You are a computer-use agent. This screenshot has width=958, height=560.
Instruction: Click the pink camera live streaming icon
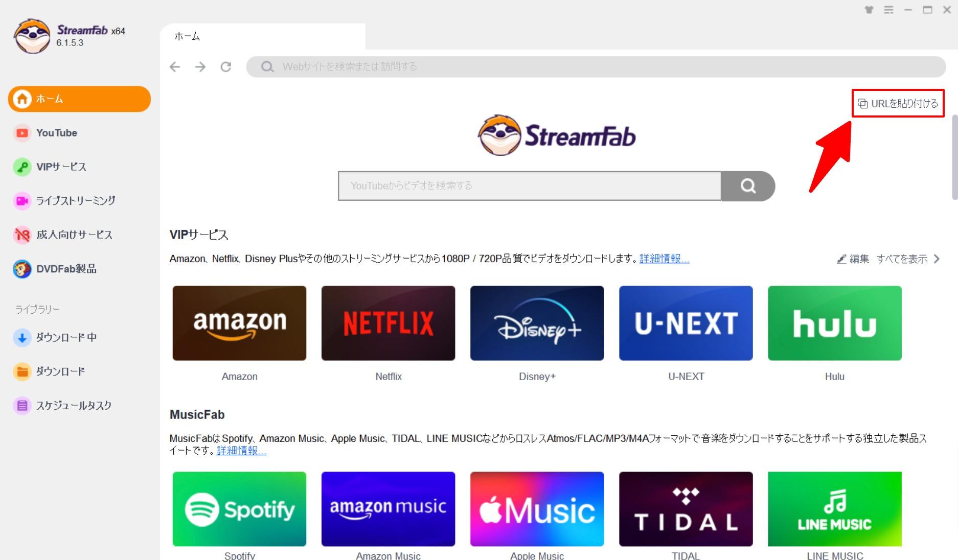click(x=22, y=201)
